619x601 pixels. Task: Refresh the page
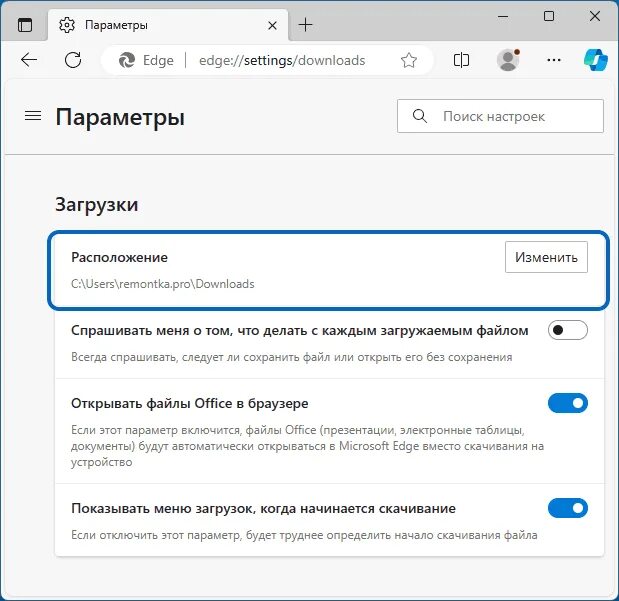(x=73, y=60)
